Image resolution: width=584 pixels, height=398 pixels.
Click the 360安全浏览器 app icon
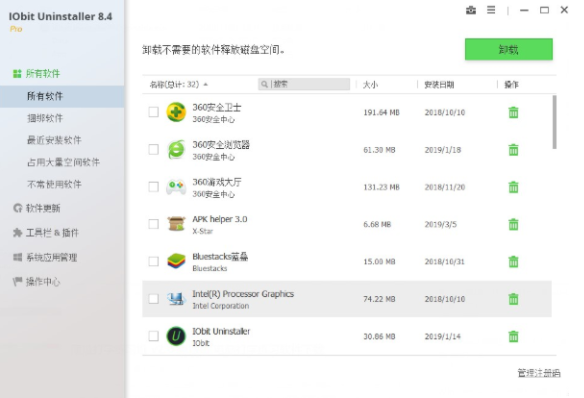(176, 150)
